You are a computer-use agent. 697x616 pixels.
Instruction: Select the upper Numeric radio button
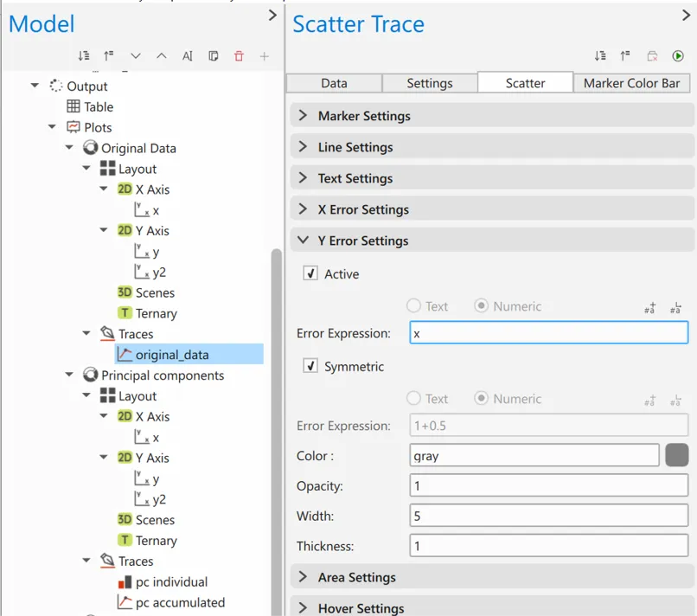(481, 305)
